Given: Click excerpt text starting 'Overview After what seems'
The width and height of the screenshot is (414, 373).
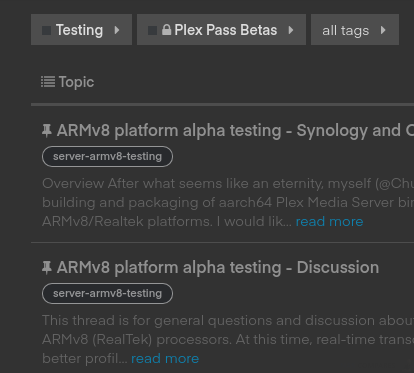Looking at the screenshot, I should click(228, 202).
